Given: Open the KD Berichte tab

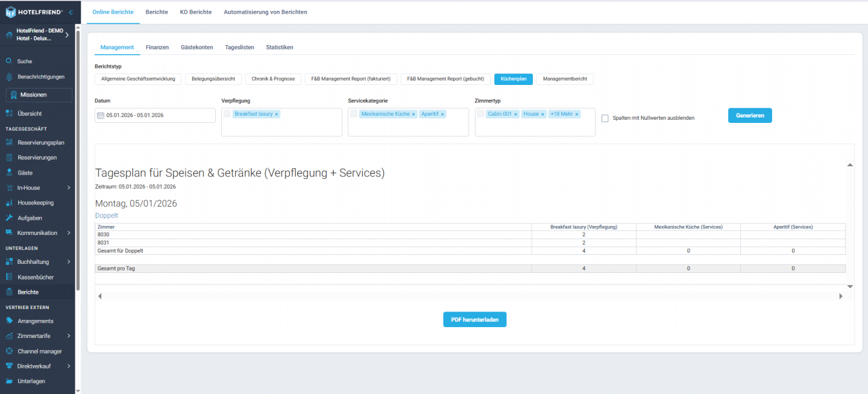Looking at the screenshot, I should click(195, 12).
